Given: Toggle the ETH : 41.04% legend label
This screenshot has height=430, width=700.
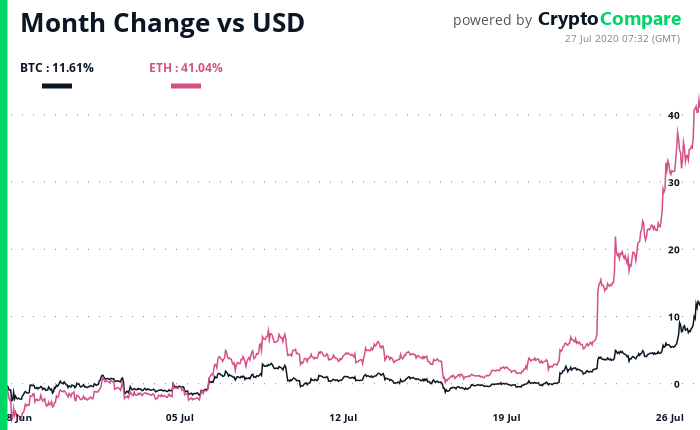Looking at the screenshot, I should coord(186,68).
